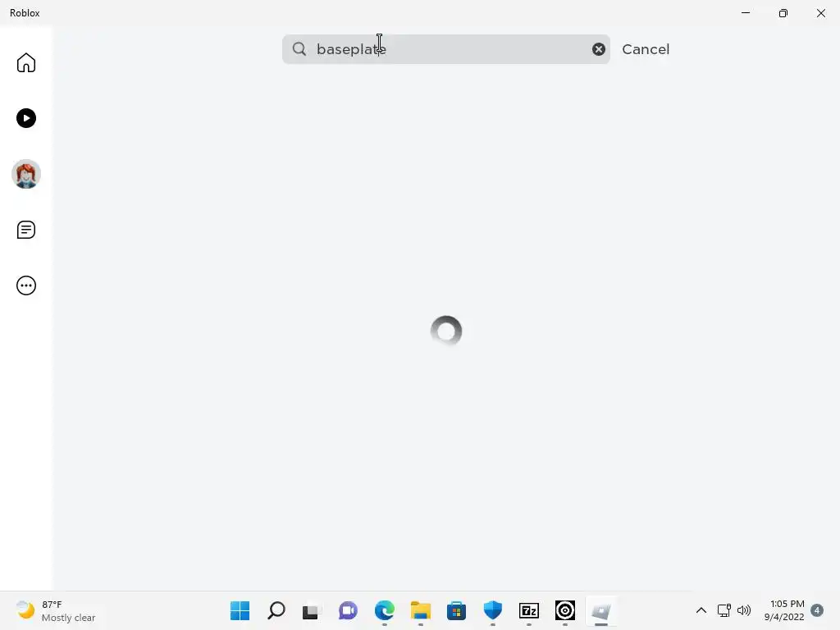The width and height of the screenshot is (840, 630).
Task: Restore down the Roblox window
Action: coord(783,13)
